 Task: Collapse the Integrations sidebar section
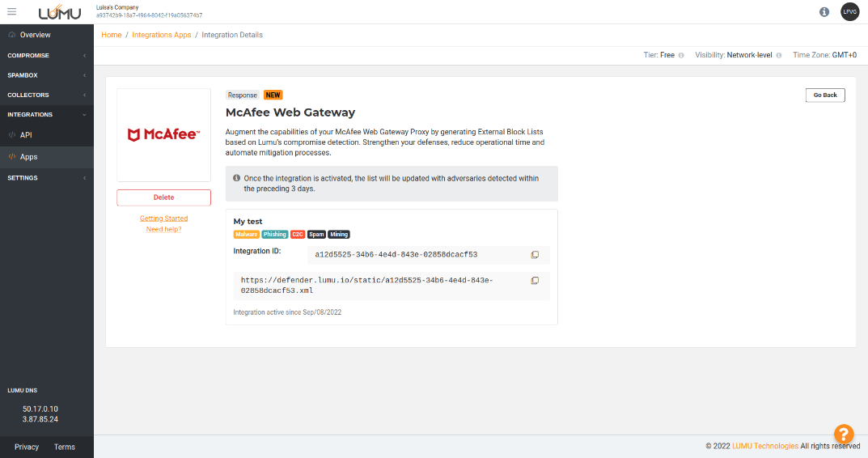(x=46, y=115)
